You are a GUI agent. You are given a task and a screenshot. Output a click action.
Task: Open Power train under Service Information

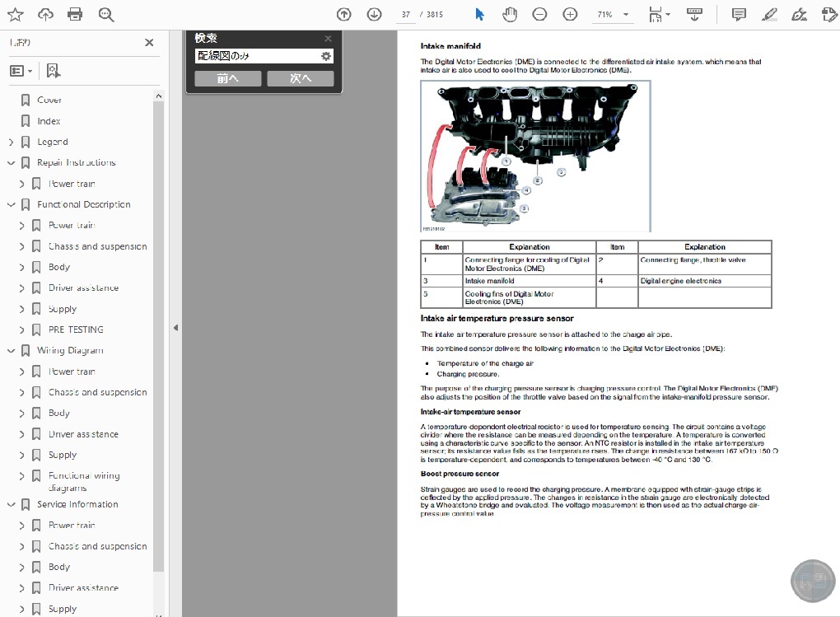coord(72,526)
